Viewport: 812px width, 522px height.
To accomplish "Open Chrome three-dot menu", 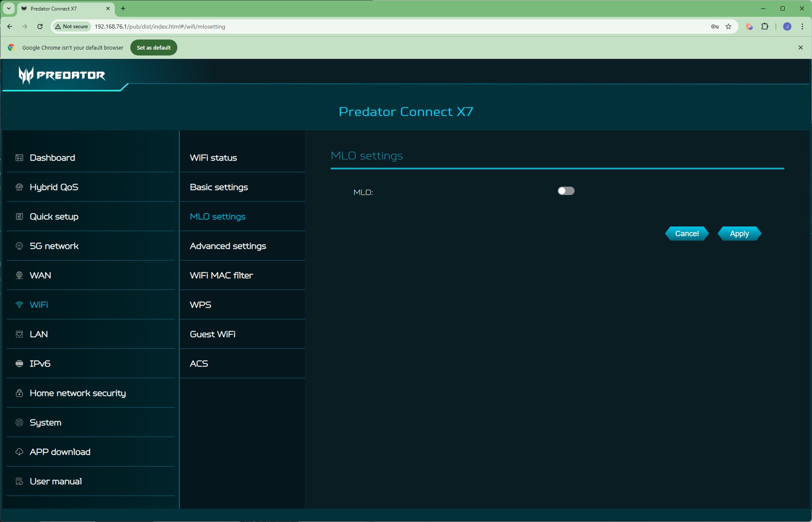I will (802, 26).
